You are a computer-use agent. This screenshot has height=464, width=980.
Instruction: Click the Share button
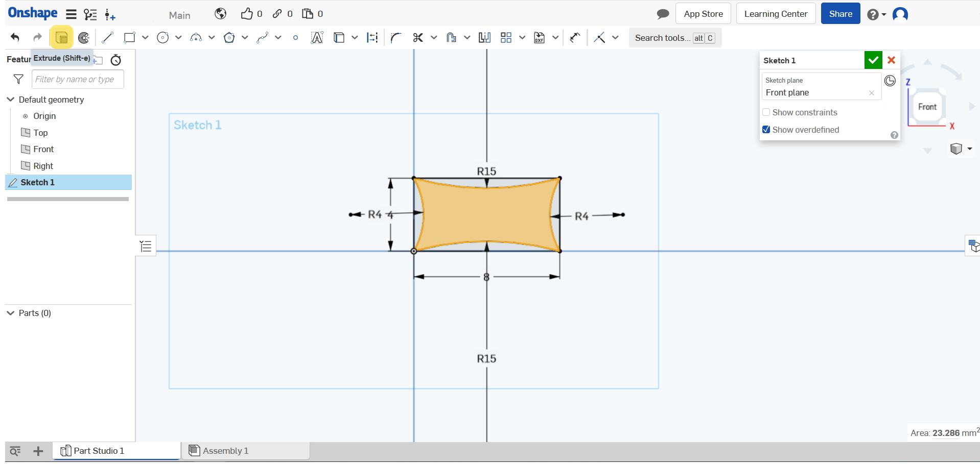click(x=840, y=14)
